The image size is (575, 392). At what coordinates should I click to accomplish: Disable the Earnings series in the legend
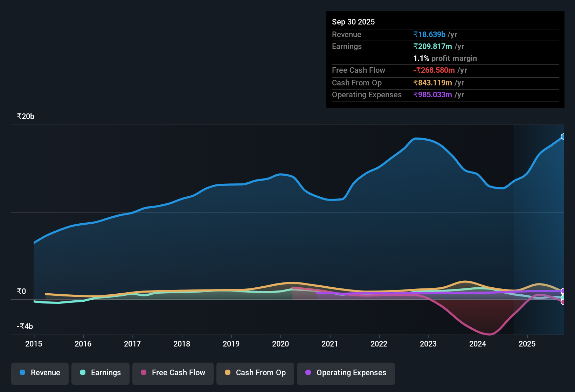pyautogui.click(x=83, y=373)
